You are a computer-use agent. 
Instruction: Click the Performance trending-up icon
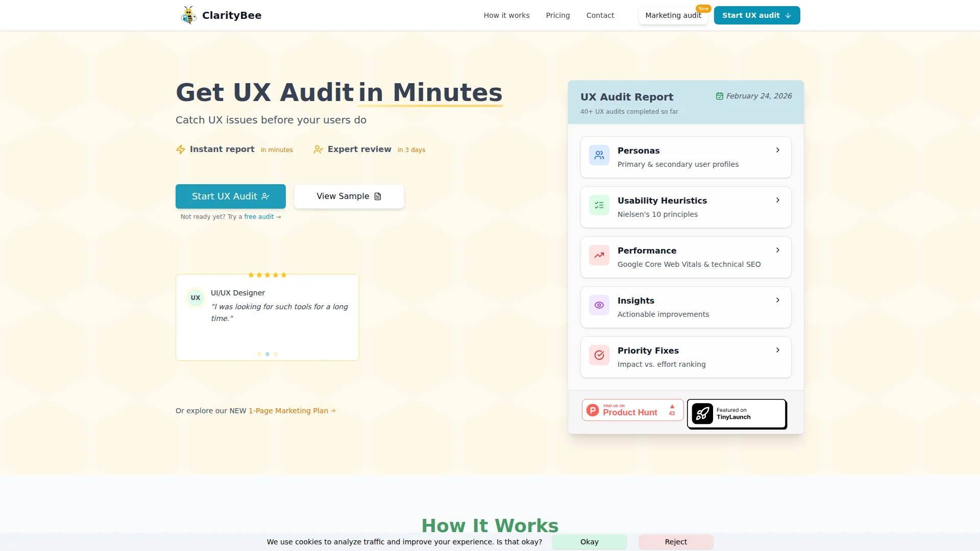click(x=599, y=255)
